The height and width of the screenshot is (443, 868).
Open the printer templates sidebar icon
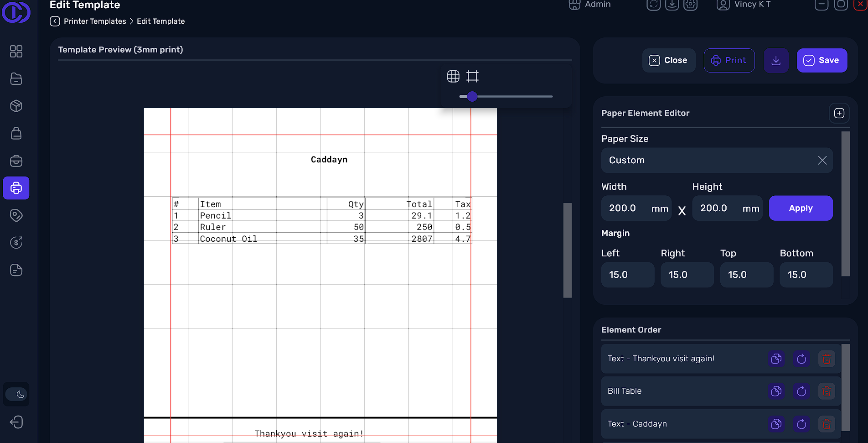[x=16, y=188]
